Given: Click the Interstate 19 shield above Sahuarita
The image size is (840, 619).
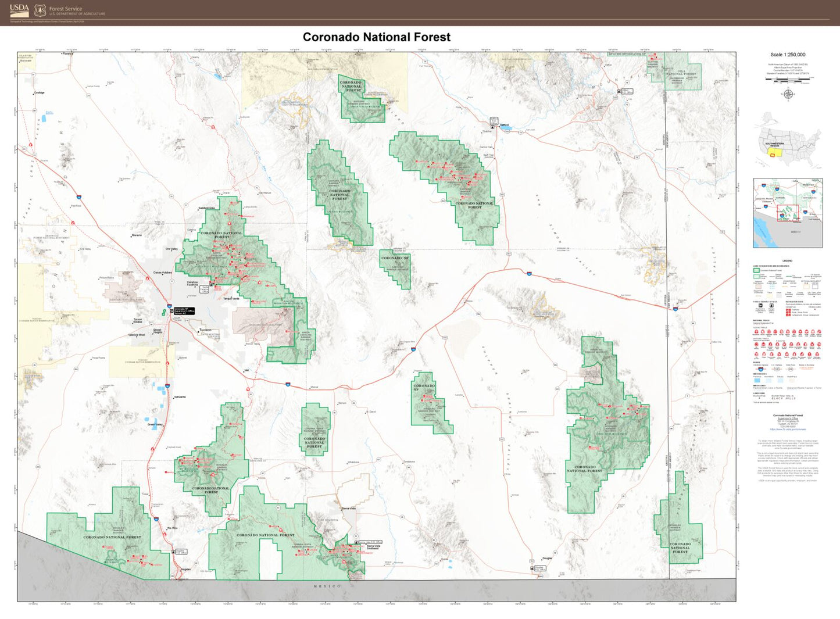Looking at the screenshot, I should pyautogui.click(x=167, y=386).
